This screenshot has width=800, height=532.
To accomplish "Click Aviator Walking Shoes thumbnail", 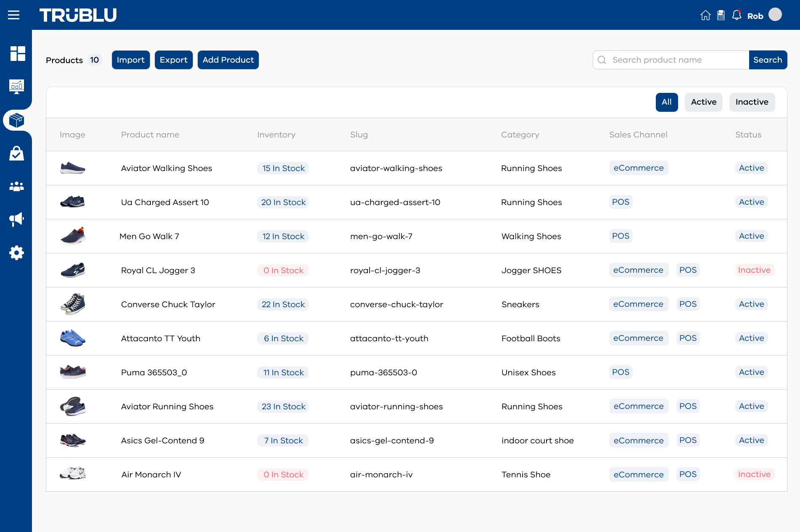I will [x=73, y=168].
